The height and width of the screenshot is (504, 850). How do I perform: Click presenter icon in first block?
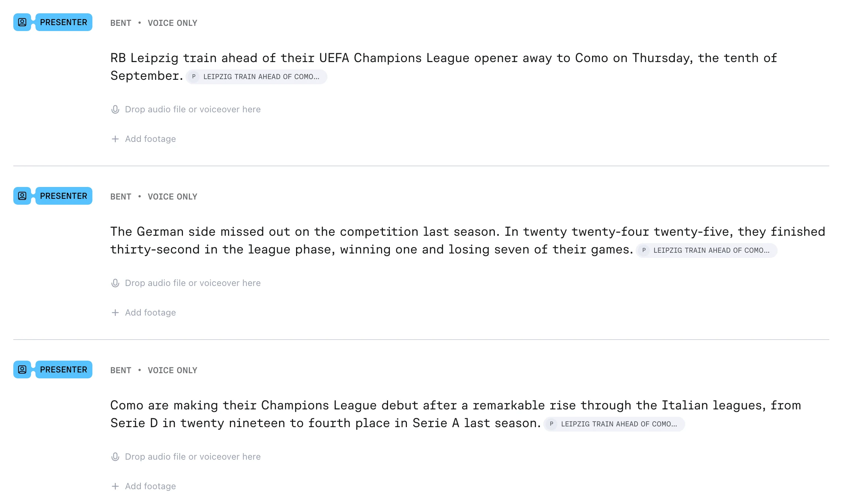[x=22, y=22]
